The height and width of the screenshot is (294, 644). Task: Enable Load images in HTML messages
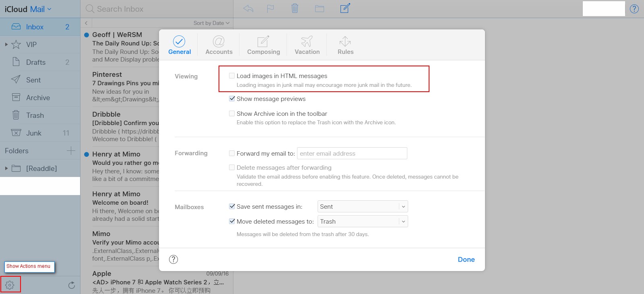232,76
